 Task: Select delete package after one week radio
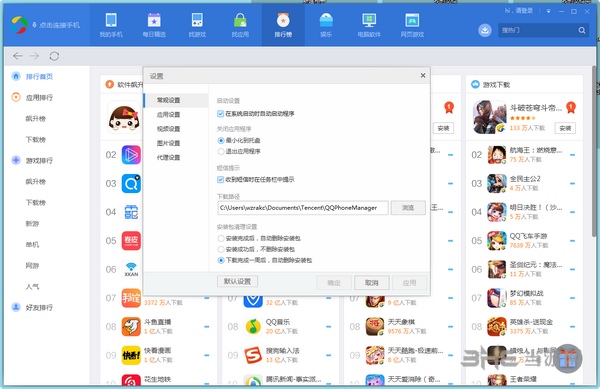(221, 260)
